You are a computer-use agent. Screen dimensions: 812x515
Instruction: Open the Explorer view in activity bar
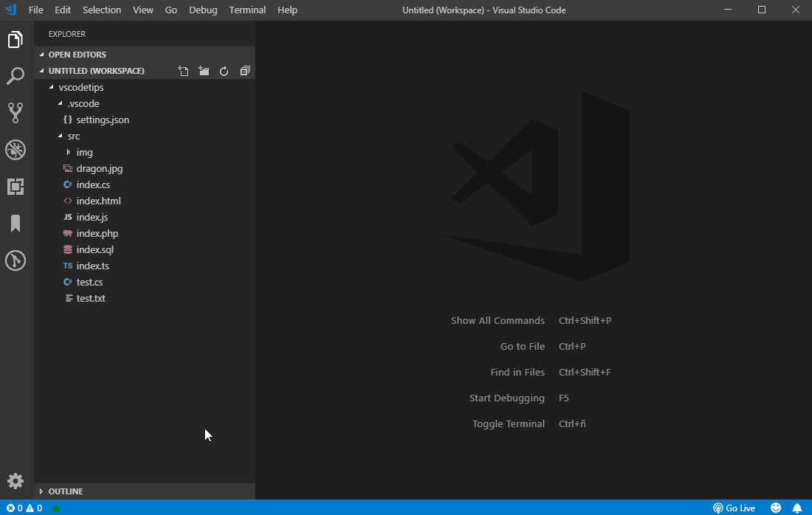point(15,39)
